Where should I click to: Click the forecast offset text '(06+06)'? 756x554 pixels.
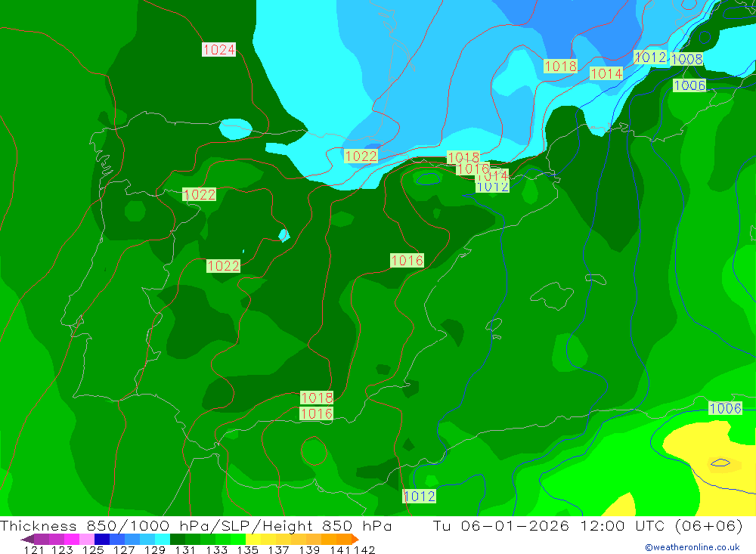tap(709, 525)
